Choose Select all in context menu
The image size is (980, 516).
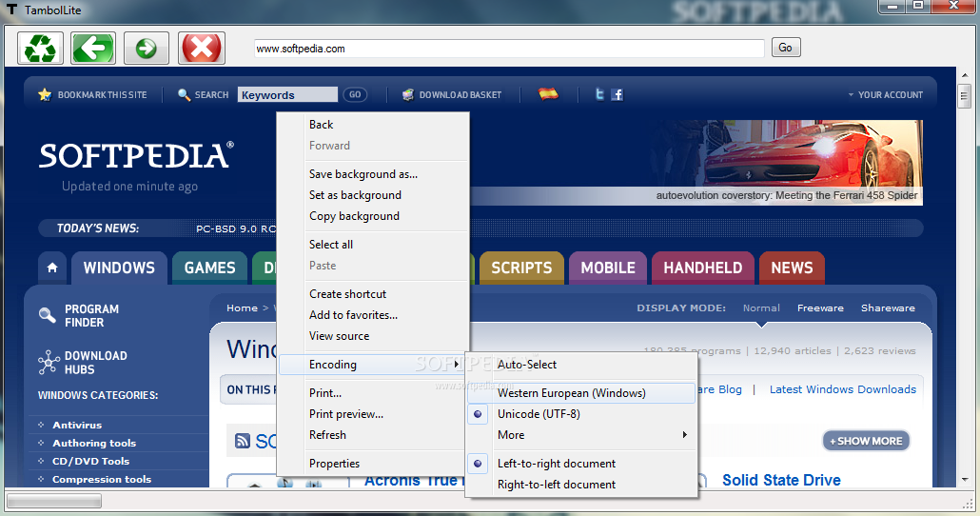[x=373, y=245]
